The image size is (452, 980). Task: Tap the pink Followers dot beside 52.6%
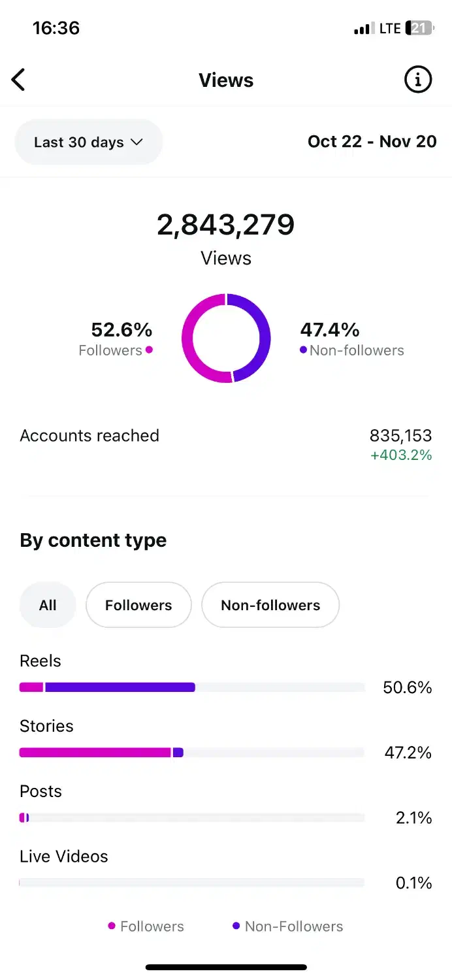coord(149,350)
